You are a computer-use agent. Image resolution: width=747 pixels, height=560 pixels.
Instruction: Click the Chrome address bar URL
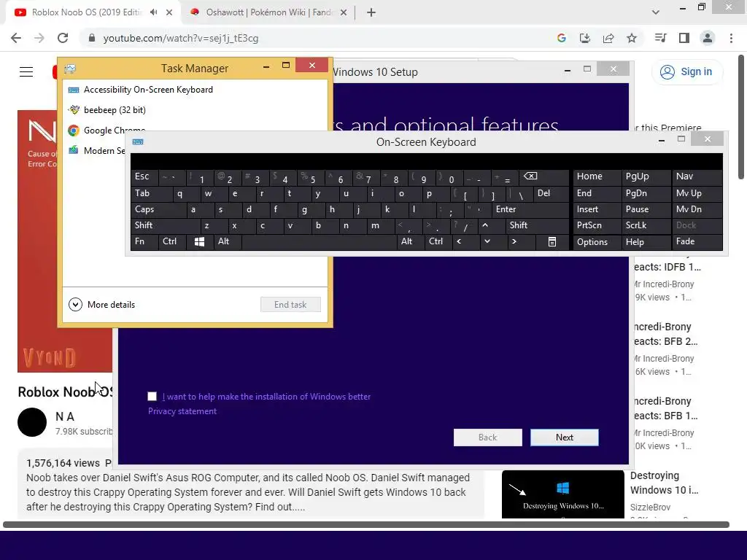point(181,38)
